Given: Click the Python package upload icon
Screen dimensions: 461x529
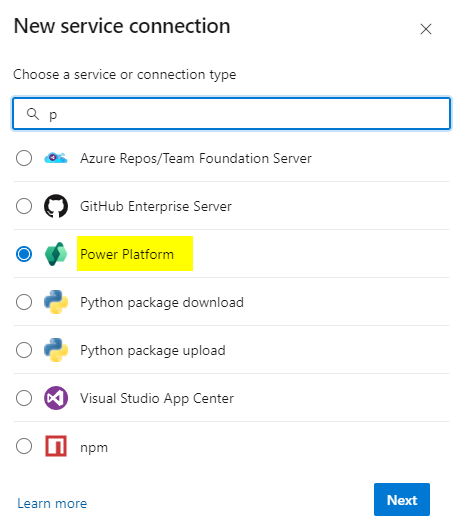Looking at the screenshot, I should (x=56, y=350).
